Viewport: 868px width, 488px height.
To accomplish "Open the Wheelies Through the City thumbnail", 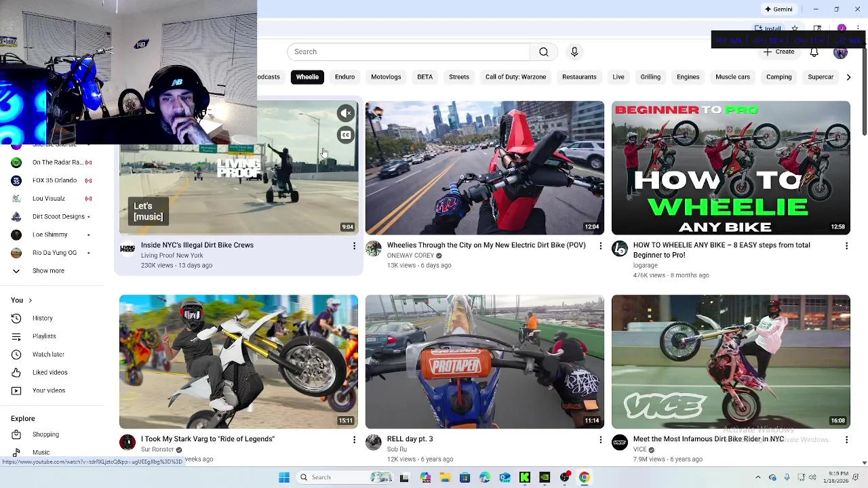I will (x=484, y=168).
